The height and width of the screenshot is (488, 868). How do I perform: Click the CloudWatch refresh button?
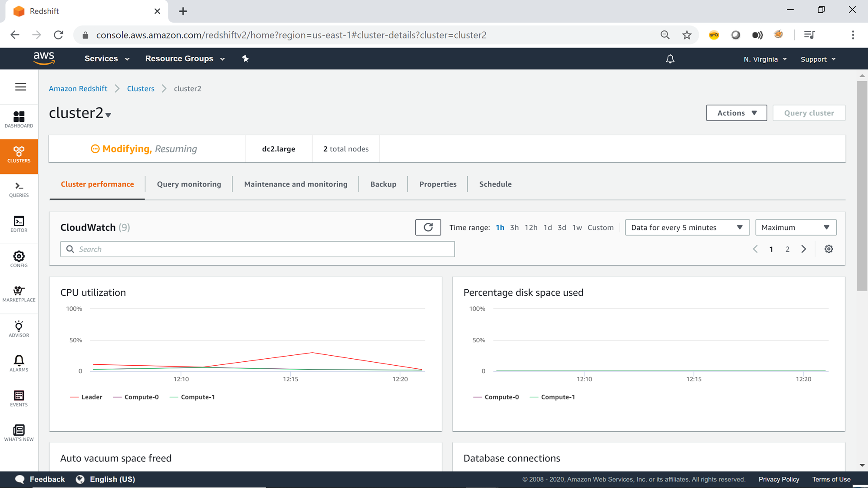tap(428, 227)
